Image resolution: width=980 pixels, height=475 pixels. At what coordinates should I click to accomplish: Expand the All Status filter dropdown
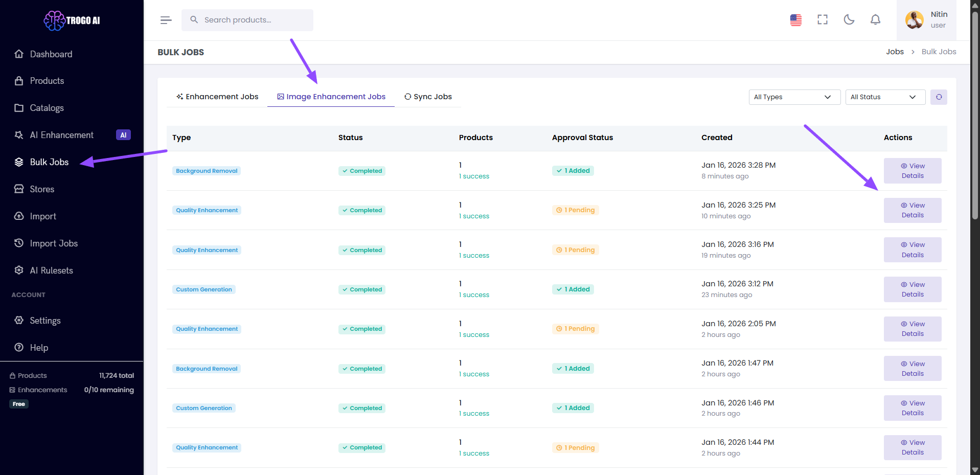[884, 97]
